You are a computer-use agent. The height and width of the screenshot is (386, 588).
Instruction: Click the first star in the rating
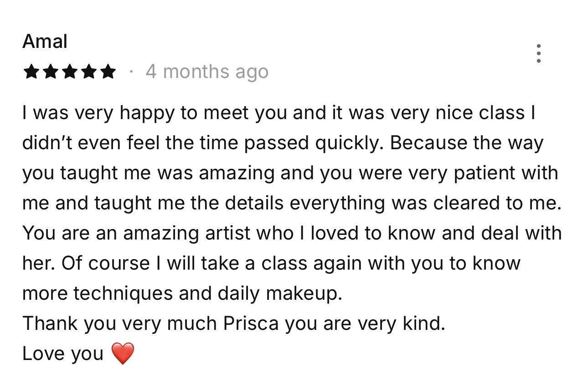tap(31, 72)
